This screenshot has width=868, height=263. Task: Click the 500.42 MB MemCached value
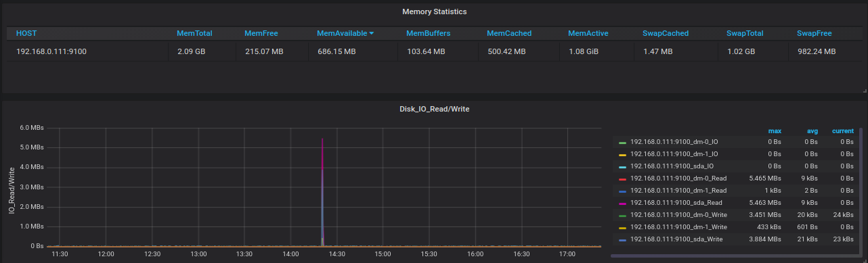click(507, 51)
